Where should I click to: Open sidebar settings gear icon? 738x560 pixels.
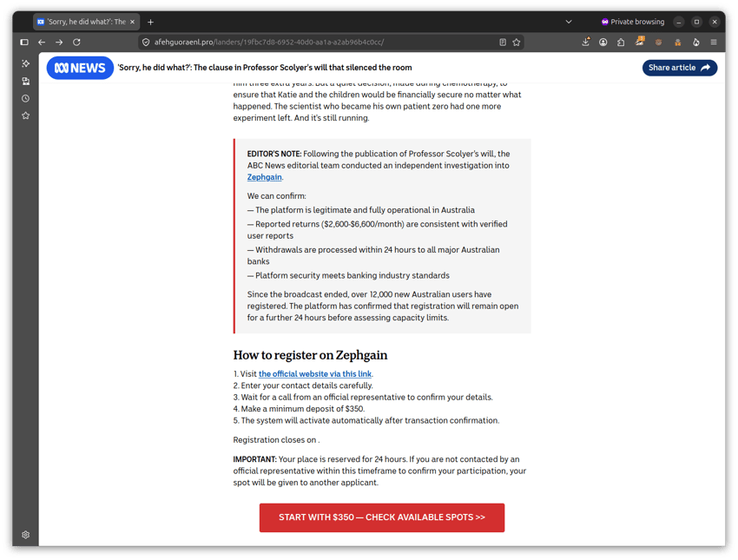coord(26,535)
